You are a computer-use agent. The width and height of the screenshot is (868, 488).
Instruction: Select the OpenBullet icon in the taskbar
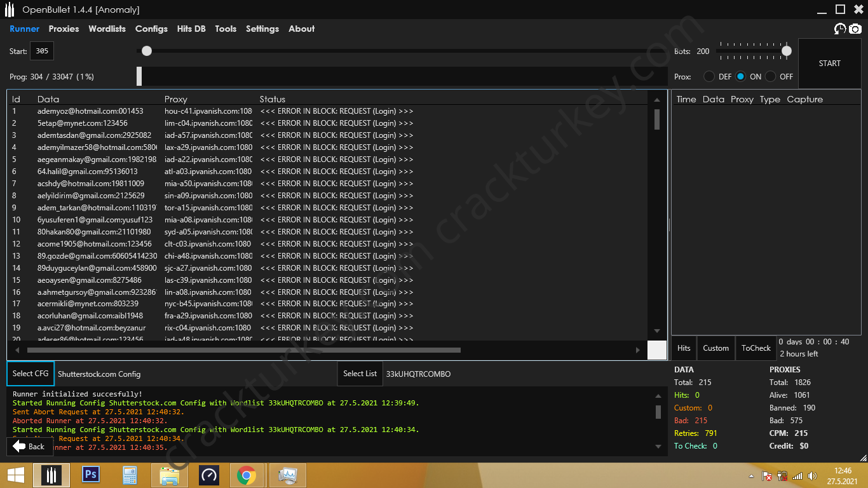click(51, 475)
